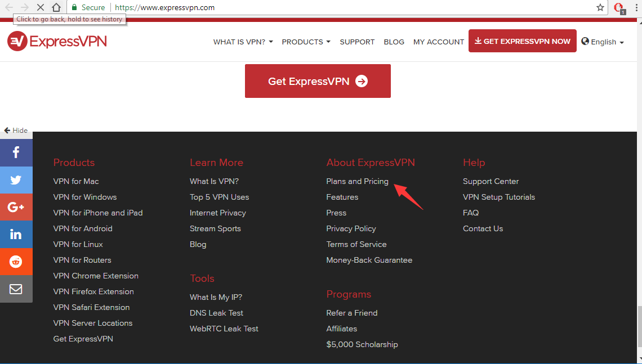Open Privacy Policy link
Screen dimensions: 642x364
tap(351, 228)
